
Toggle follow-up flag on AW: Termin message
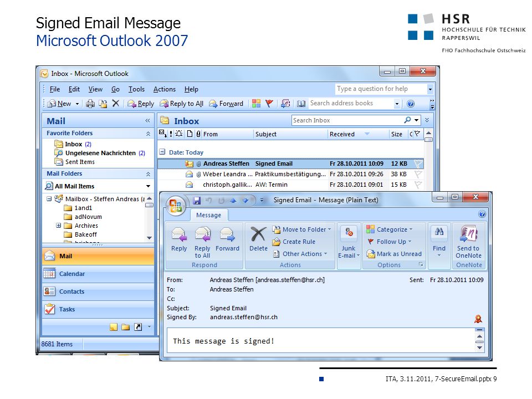click(x=418, y=185)
